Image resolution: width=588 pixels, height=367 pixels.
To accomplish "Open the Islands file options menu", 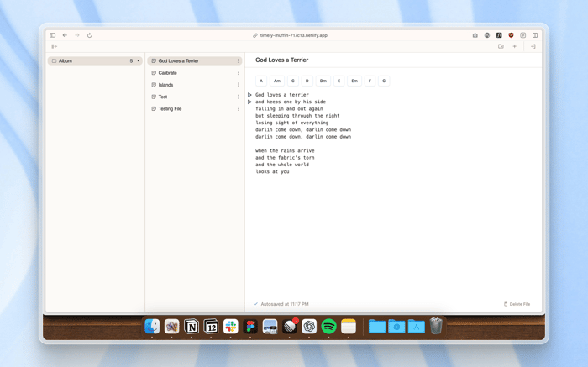I will [x=238, y=85].
